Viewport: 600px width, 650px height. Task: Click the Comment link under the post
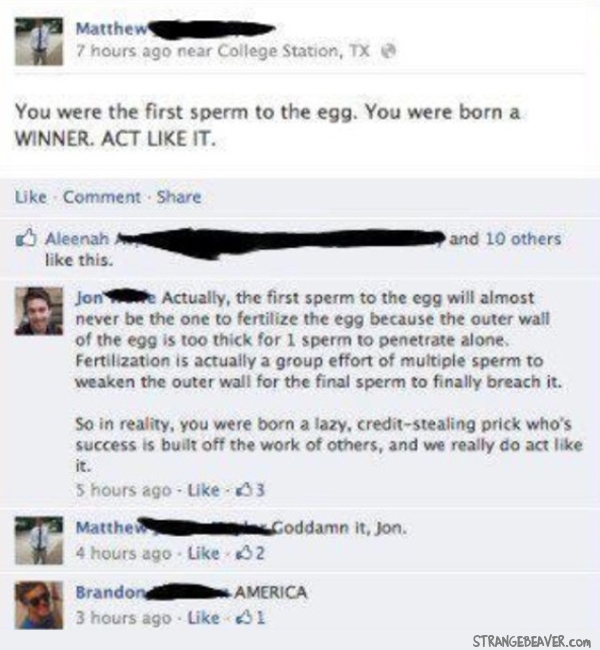click(x=102, y=197)
